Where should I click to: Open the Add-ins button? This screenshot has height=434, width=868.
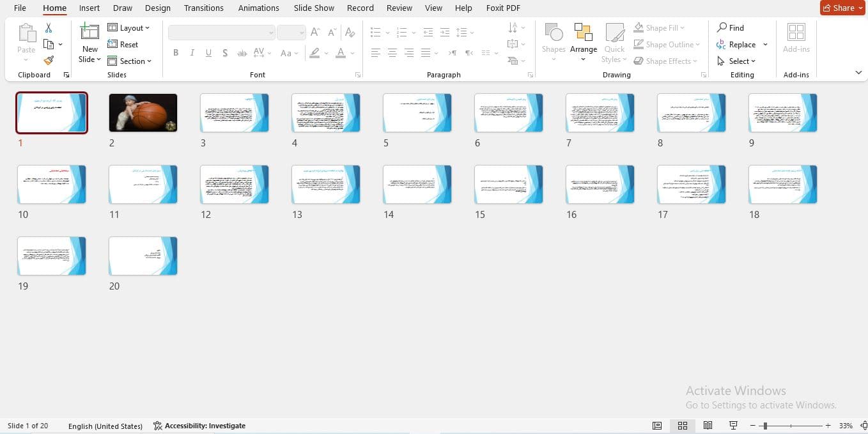coord(796,39)
